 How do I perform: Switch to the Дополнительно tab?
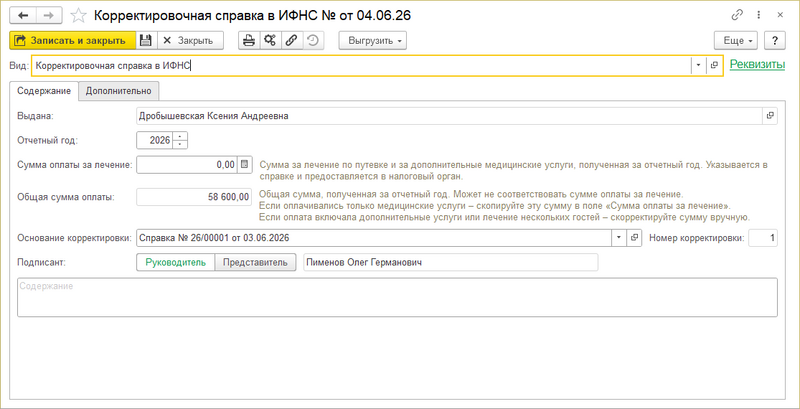click(x=118, y=91)
